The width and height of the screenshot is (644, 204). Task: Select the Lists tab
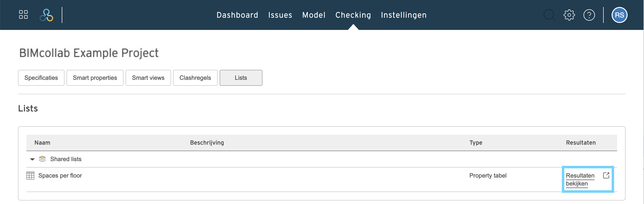click(241, 78)
